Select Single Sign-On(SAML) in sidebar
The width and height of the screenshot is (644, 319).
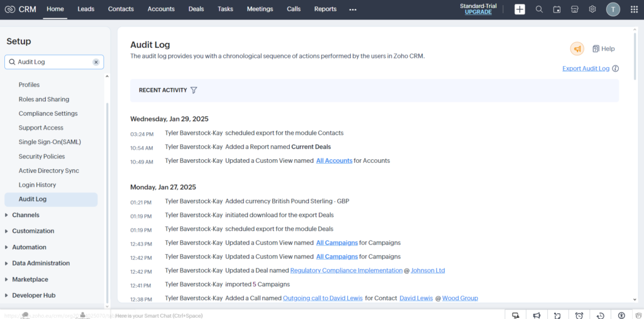tap(50, 142)
